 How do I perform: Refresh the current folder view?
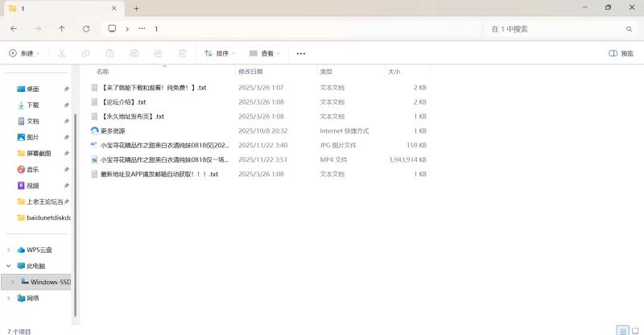(86, 29)
